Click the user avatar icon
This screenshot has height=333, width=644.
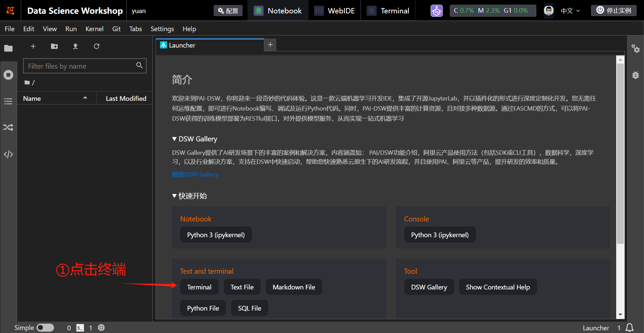[x=549, y=11]
